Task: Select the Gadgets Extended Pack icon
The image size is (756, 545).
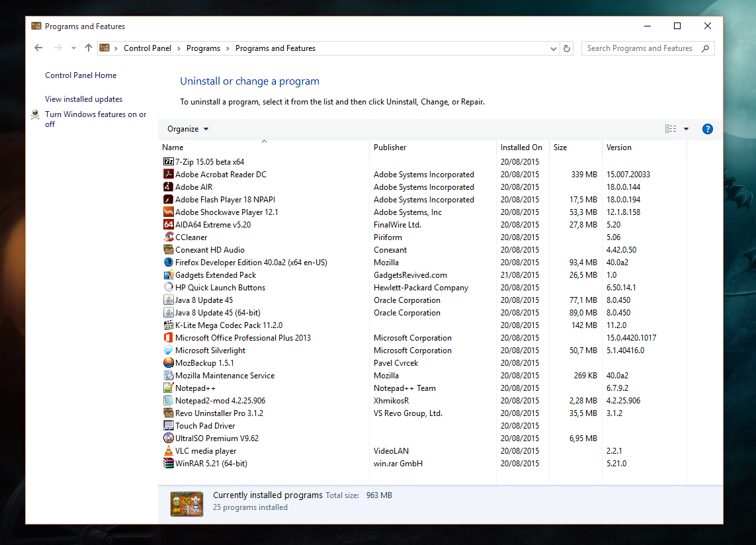Action: click(x=168, y=275)
